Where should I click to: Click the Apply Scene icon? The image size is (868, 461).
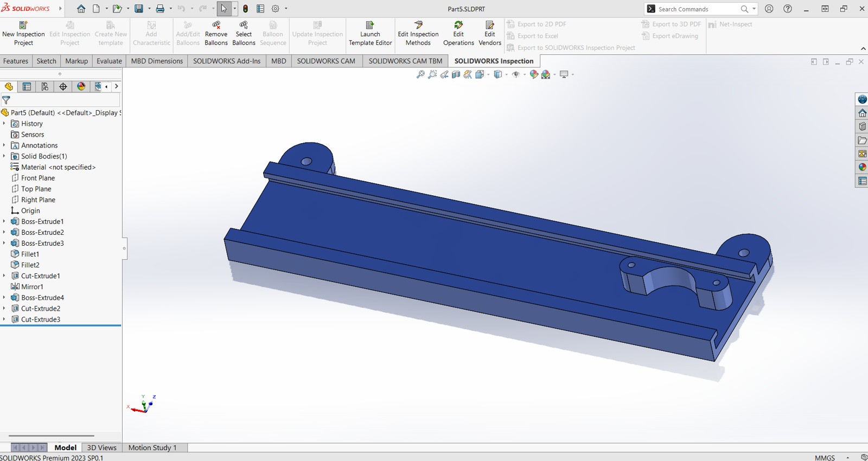click(546, 74)
